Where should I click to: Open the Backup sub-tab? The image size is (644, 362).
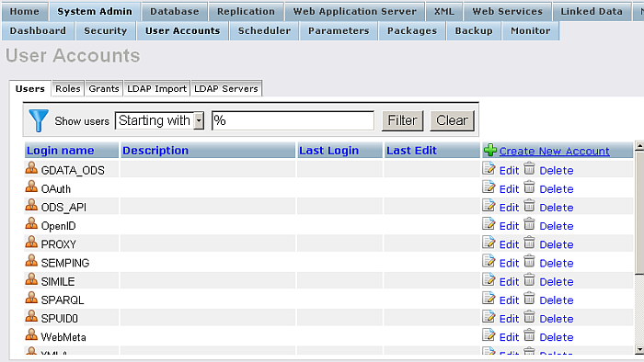tap(474, 30)
